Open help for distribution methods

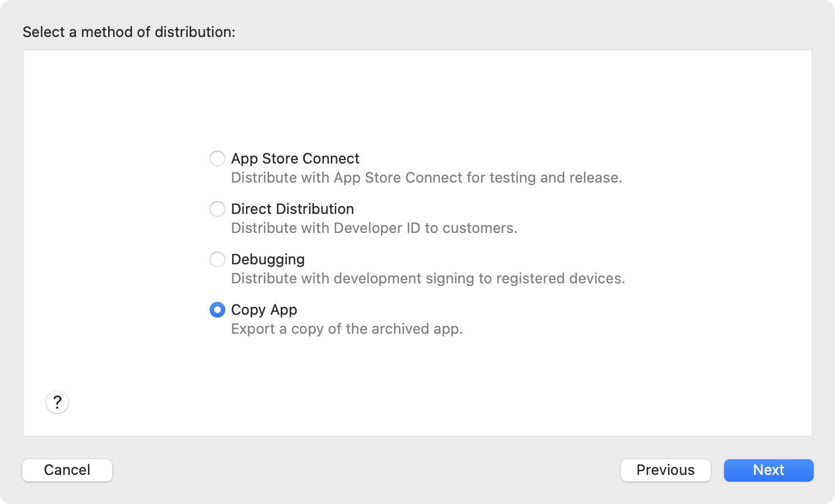[x=57, y=402]
